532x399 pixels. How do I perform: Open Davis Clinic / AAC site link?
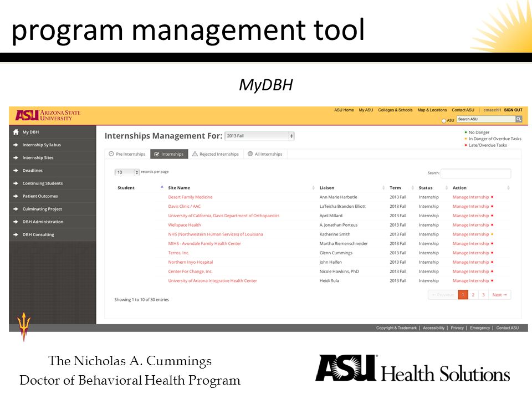(x=184, y=206)
